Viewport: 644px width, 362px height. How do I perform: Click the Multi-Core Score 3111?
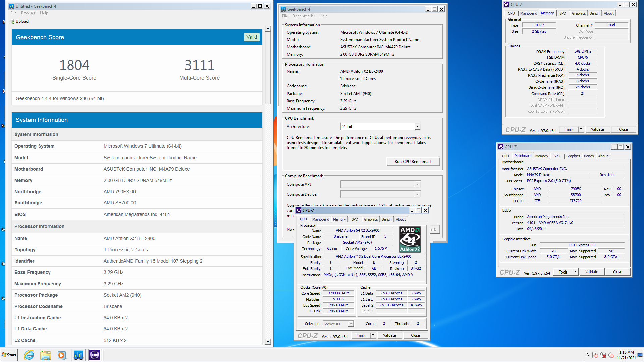(x=200, y=65)
